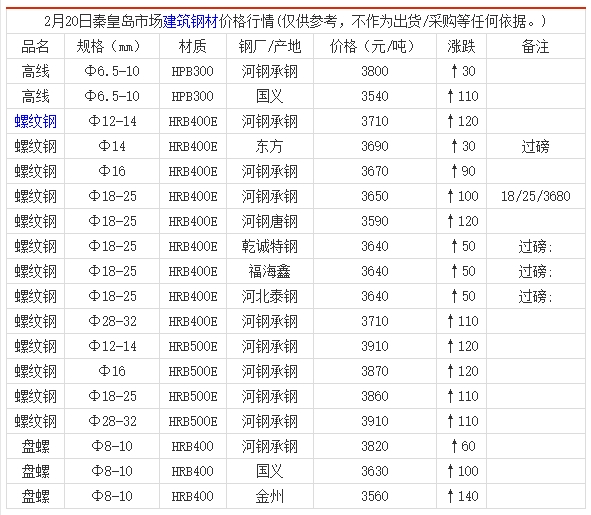Click the 福海鑫 manufacturer cell

point(270,271)
